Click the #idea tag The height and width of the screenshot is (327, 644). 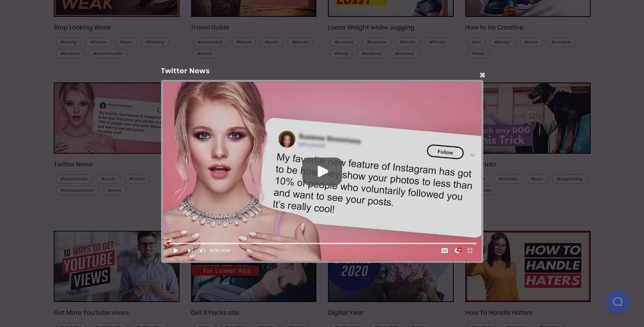478,54
